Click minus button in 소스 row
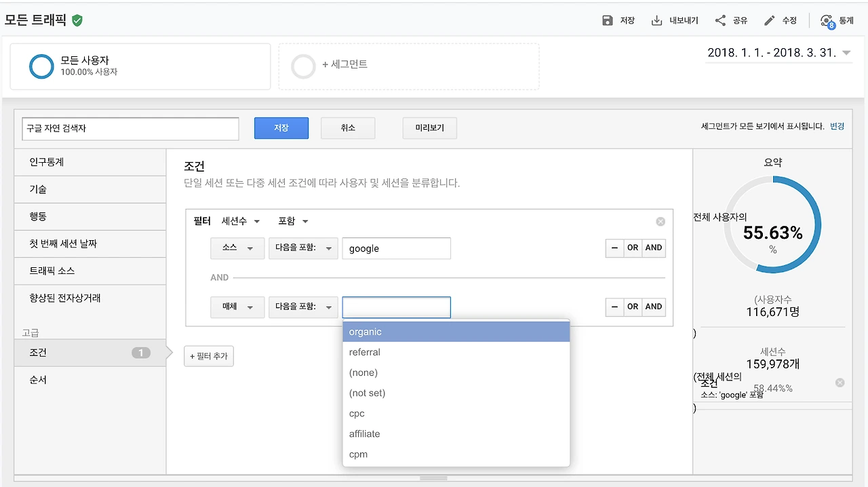The width and height of the screenshot is (868, 487). [614, 248]
